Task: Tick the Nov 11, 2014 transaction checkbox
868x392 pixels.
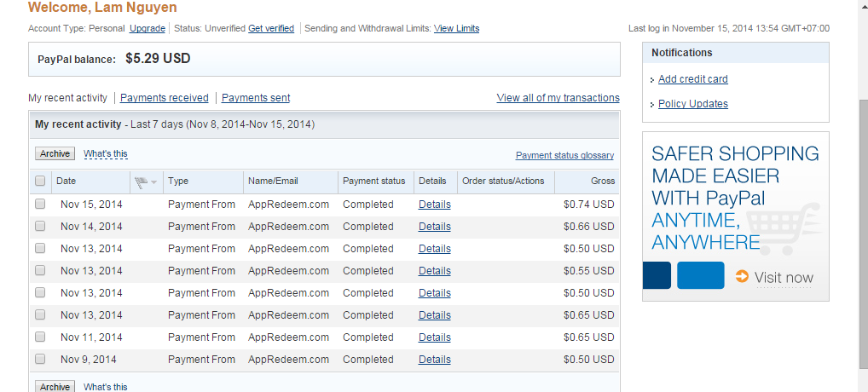Action: coord(40,337)
